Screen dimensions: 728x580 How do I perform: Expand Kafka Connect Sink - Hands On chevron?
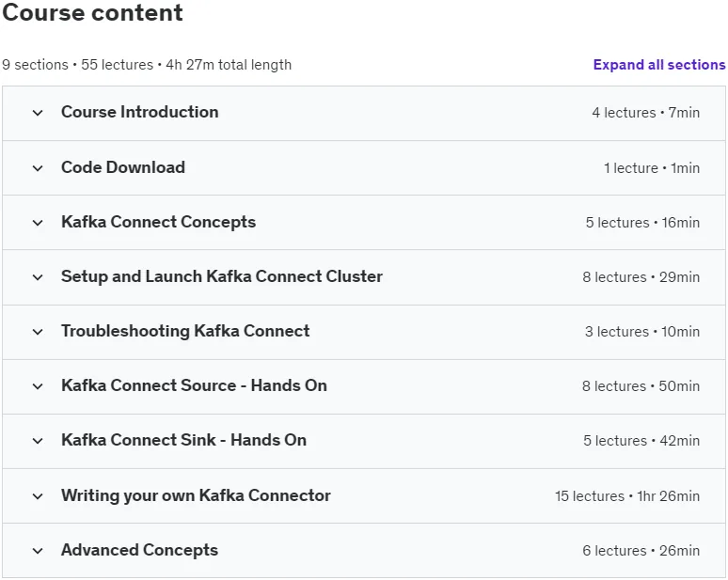pyautogui.click(x=38, y=441)
